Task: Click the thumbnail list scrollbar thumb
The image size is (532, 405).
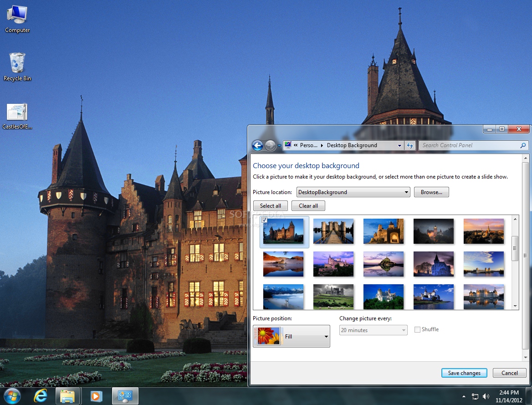Action: click(x=515, y=248)
